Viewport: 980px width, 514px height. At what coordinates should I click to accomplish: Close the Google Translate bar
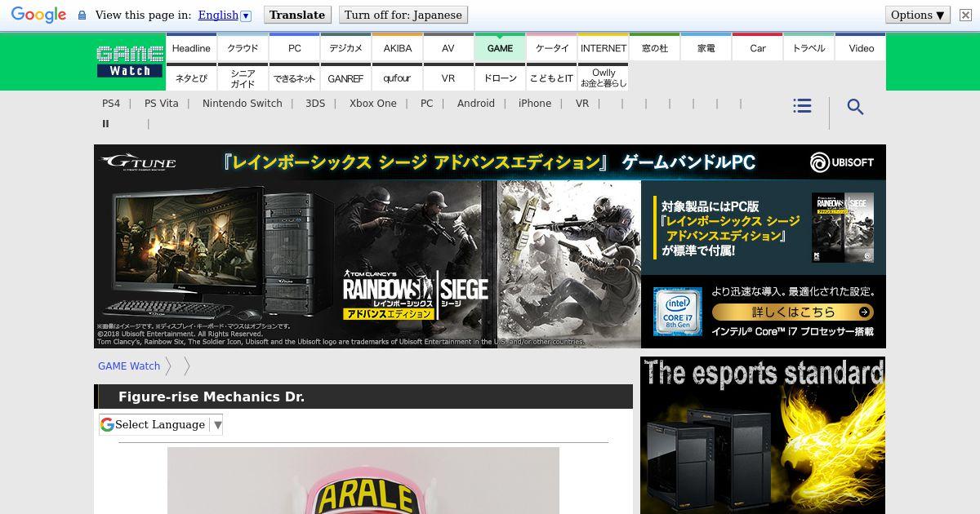pyautogui.click(x=965, y=15)
